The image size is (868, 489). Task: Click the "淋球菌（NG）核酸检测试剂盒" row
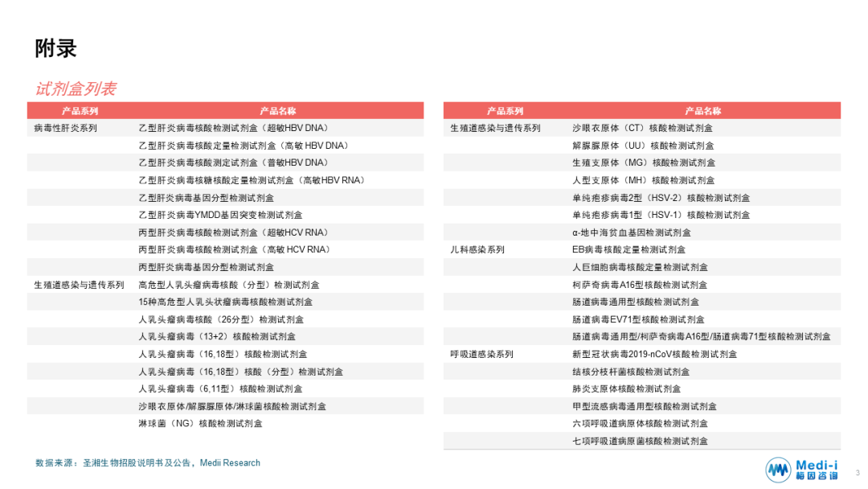200,424
